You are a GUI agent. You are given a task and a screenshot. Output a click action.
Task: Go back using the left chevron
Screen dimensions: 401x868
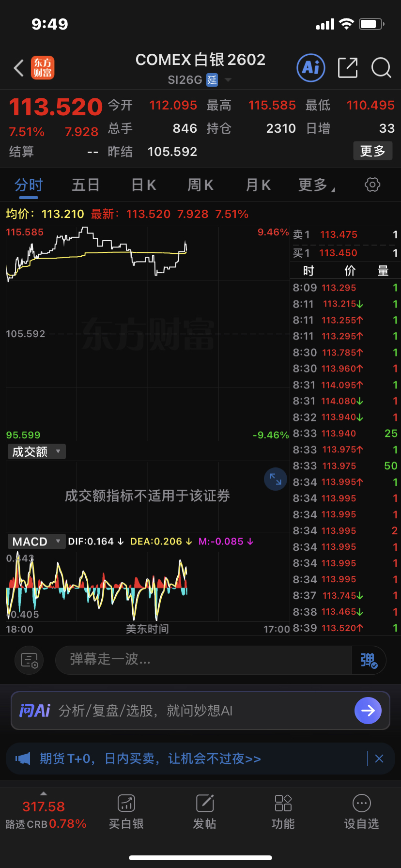[x=19, y=68]
